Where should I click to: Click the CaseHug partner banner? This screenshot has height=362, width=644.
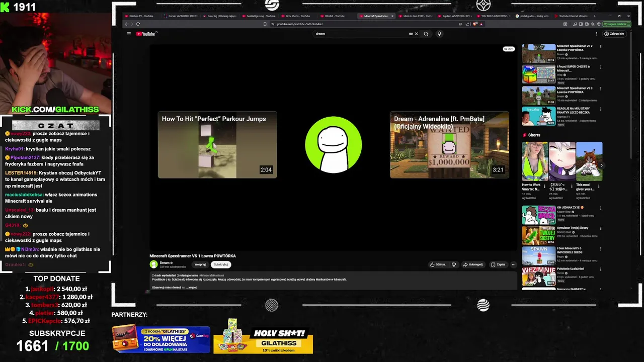click(x=161, y=338)
